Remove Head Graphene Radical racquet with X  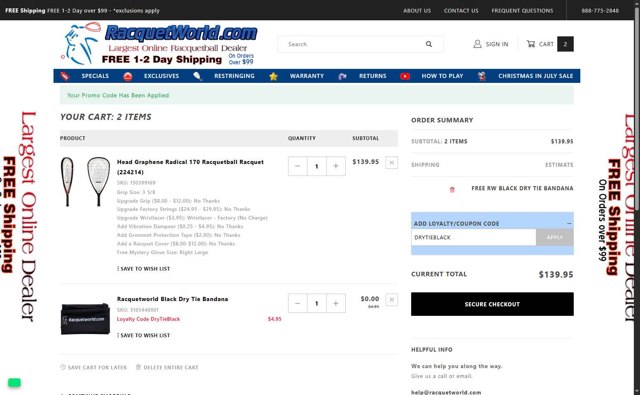(x=391, y=162)
